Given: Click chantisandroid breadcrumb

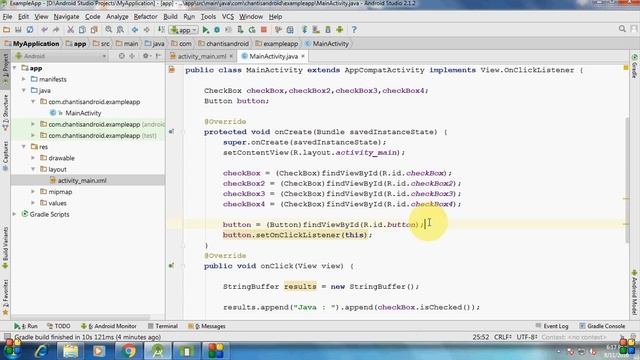Looking at the screenshot, I should [223, 44].
